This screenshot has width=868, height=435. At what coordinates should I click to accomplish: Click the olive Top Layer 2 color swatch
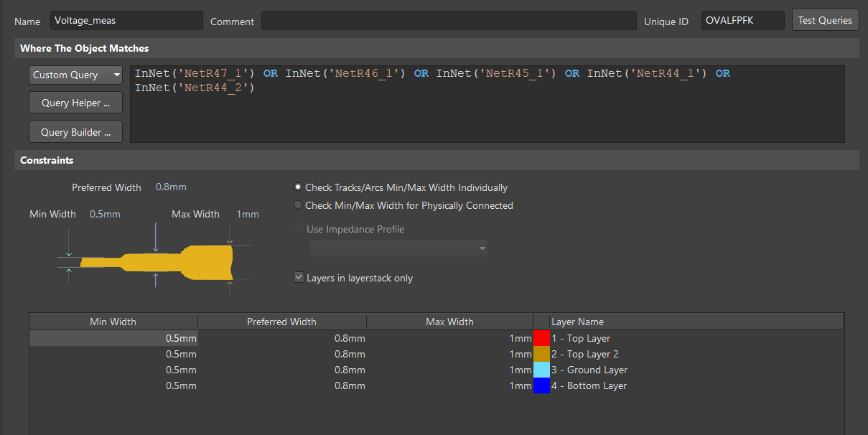[541, 354]
